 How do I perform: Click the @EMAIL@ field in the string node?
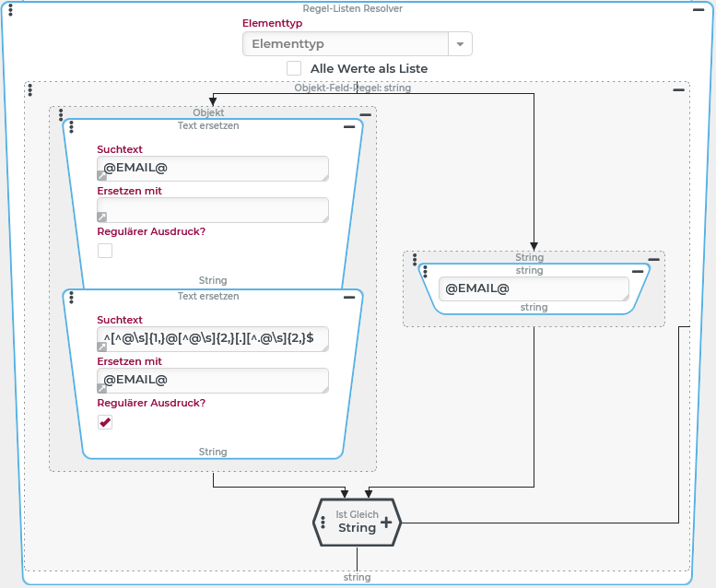pos(532,288)
